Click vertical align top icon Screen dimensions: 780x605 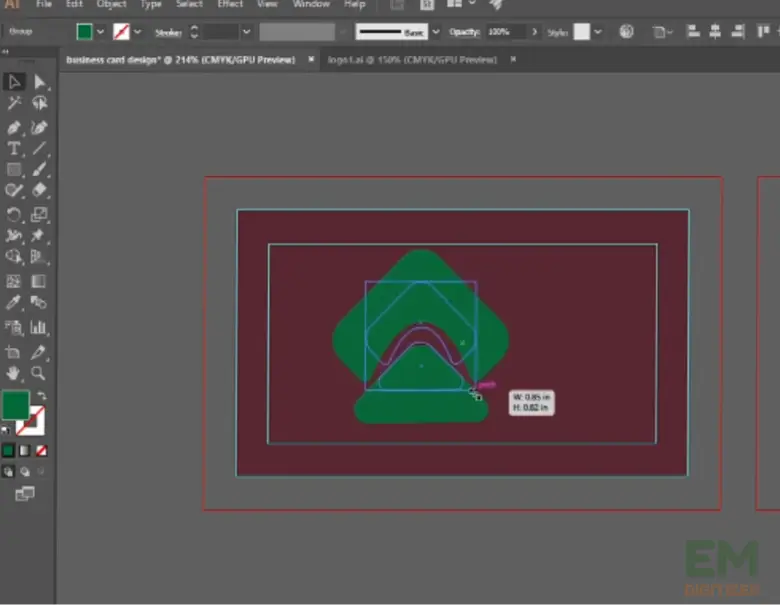pyautogui.click(x=763, y=32)
